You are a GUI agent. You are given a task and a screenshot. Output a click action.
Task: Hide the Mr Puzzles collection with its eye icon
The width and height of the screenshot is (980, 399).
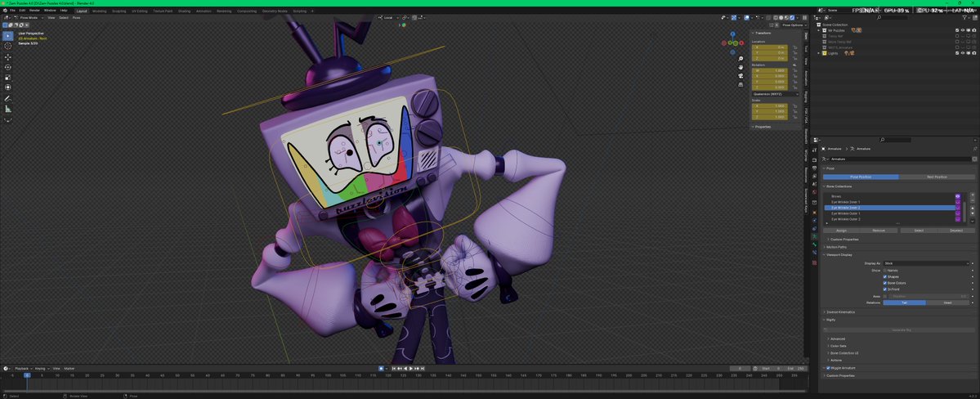click(x=963, y=30)
